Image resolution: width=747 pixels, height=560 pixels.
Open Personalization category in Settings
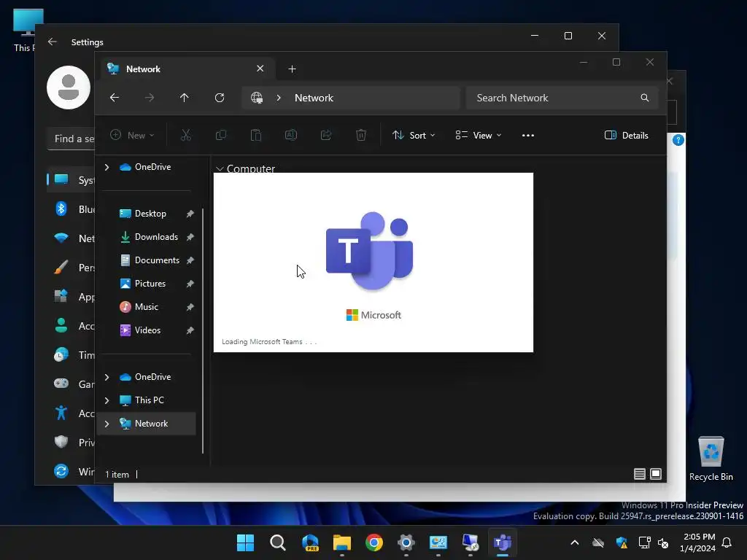(71, 267)
